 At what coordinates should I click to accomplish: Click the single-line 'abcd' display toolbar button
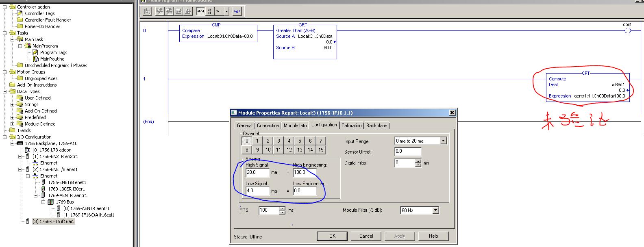(x=201, y=11)
